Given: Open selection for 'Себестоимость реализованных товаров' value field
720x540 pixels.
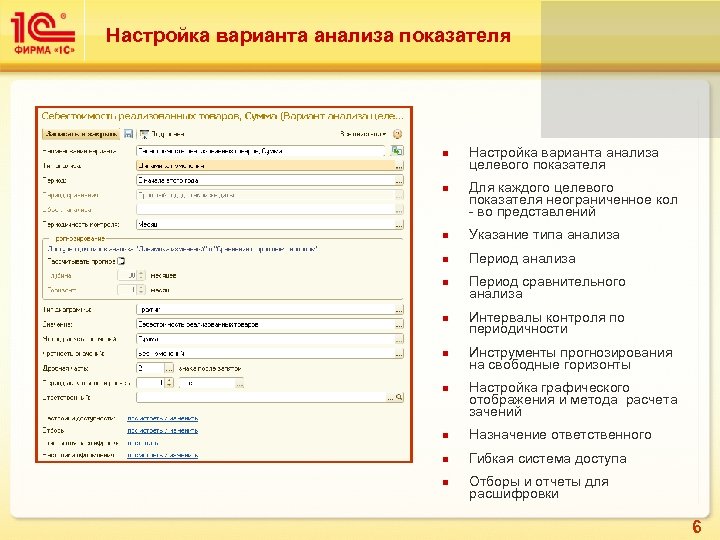Looking at the screenshot, I should [x=399, y=324].
